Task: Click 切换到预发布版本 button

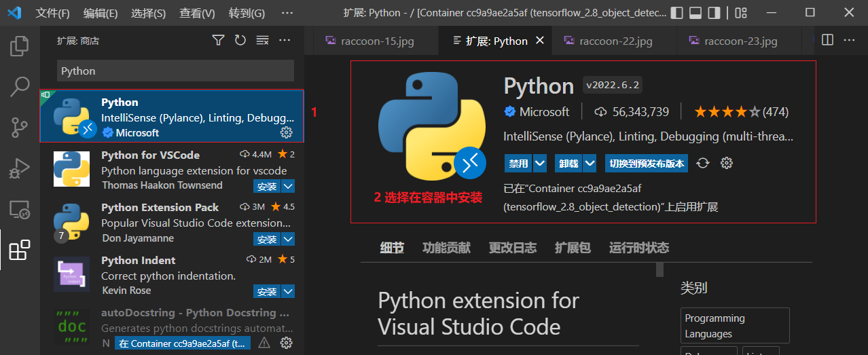Action: coord(647,164)
